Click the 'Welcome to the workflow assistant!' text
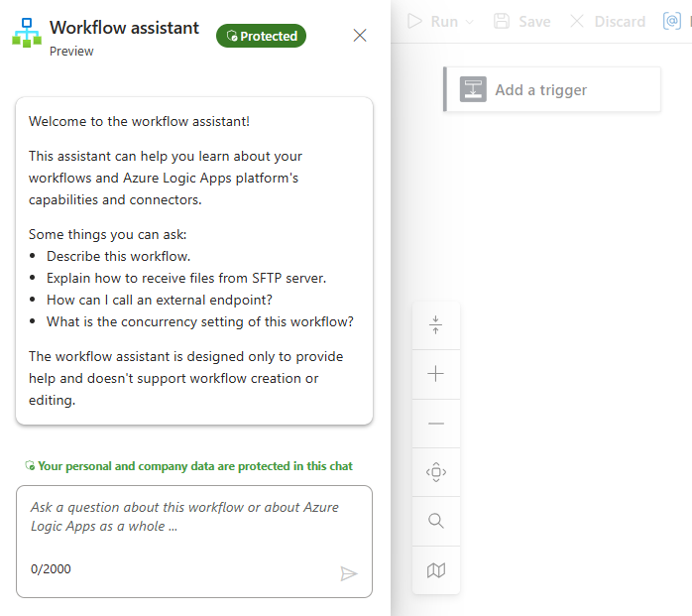This screenshot has width=692, height=616. pos(139,121)
